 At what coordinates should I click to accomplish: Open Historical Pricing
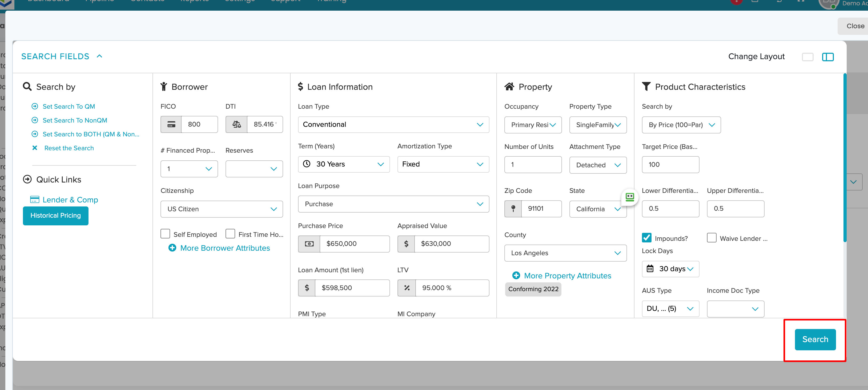coord(56,216)
